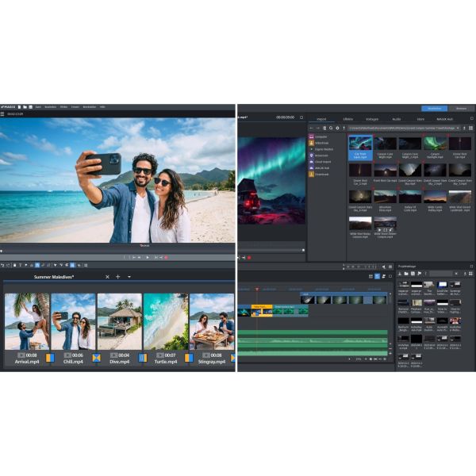Image resolution: width=476 pixels, height=476 pixels.
Task: Expand the path dropdown arrow in media pool
Action: point(458,128)
